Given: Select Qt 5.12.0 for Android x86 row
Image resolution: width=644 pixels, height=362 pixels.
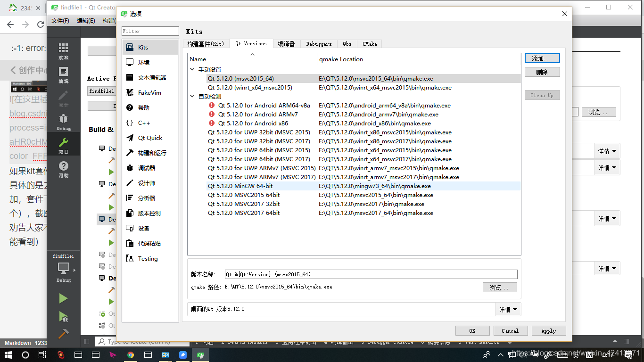Looking at the screenshot, I should click(x=355, y=123).
